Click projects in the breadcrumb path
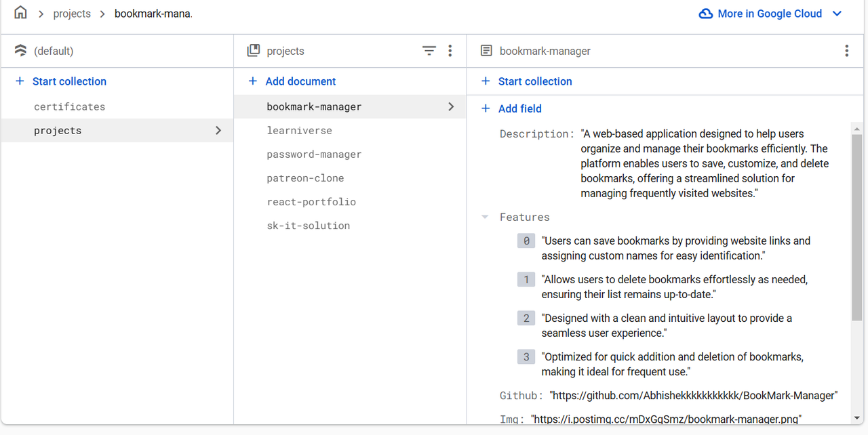 pos(72,14)
